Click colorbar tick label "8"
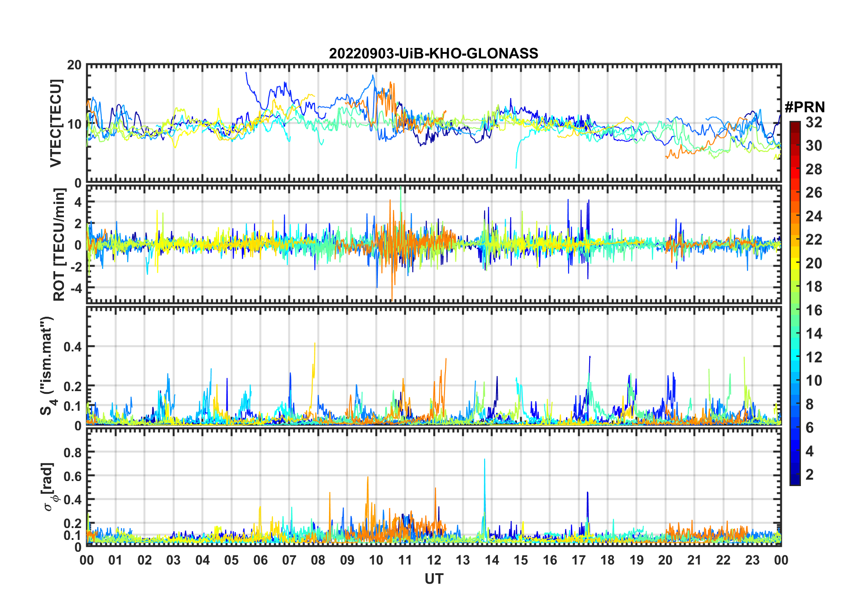The width and height of the screenshot is (868, 607). tap(810, 404)
